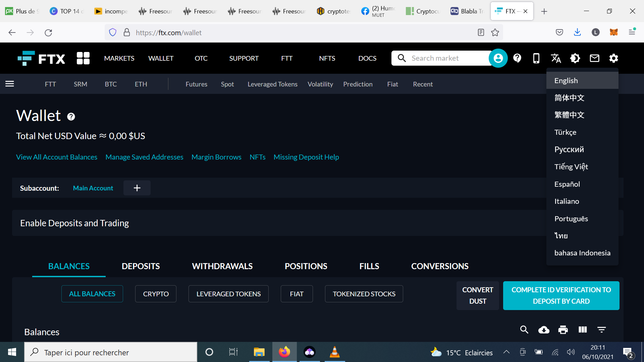Open the FILLS tab
Viewport: 644px width, 362px height.
(369, 266)
